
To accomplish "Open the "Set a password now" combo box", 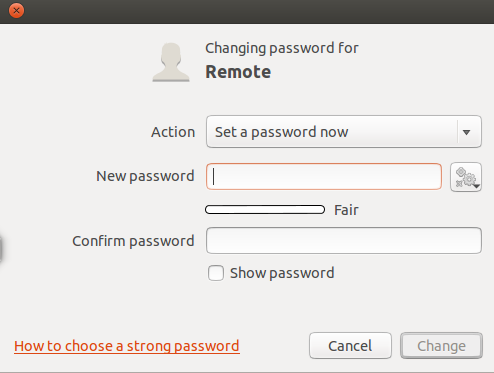I will tap(344, 132).
